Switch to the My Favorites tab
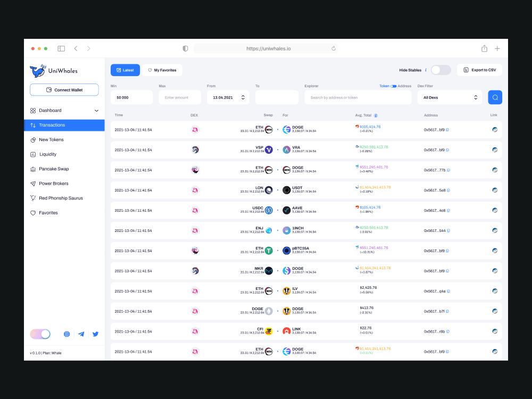The height and width of the screenshot is (399, 532). (162, 70)
